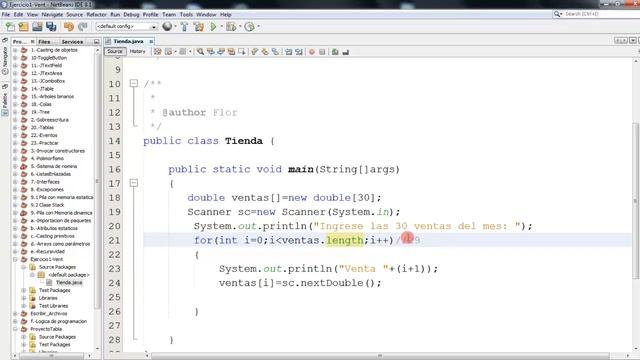
Task: Expand the 1.-Casting de objetos project
Action: (x=16, y=50)
